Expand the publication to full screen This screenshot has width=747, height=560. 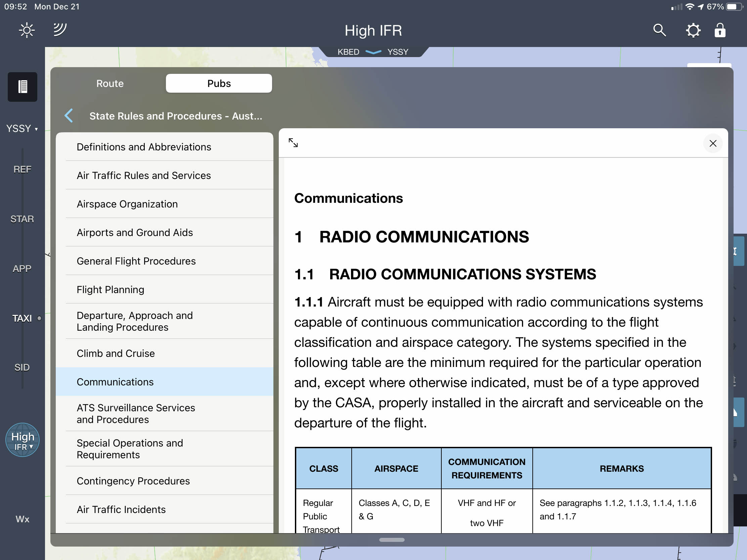(x=293, y=143)
